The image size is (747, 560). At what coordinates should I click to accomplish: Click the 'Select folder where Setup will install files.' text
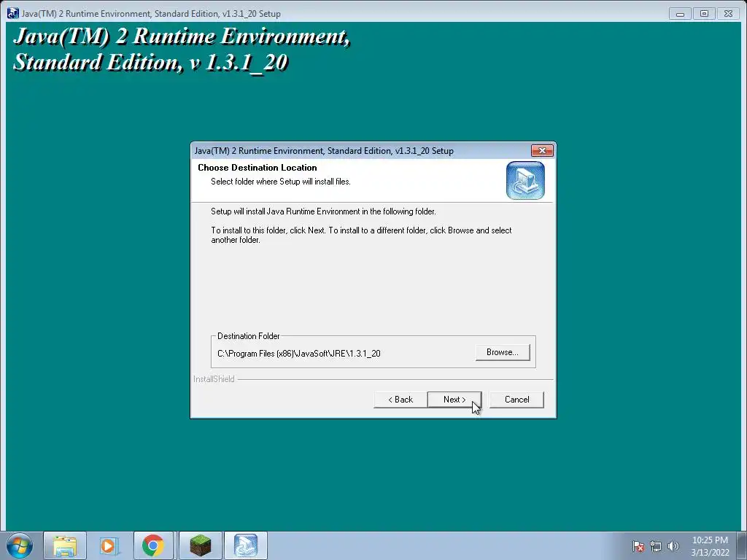(281, 182)
